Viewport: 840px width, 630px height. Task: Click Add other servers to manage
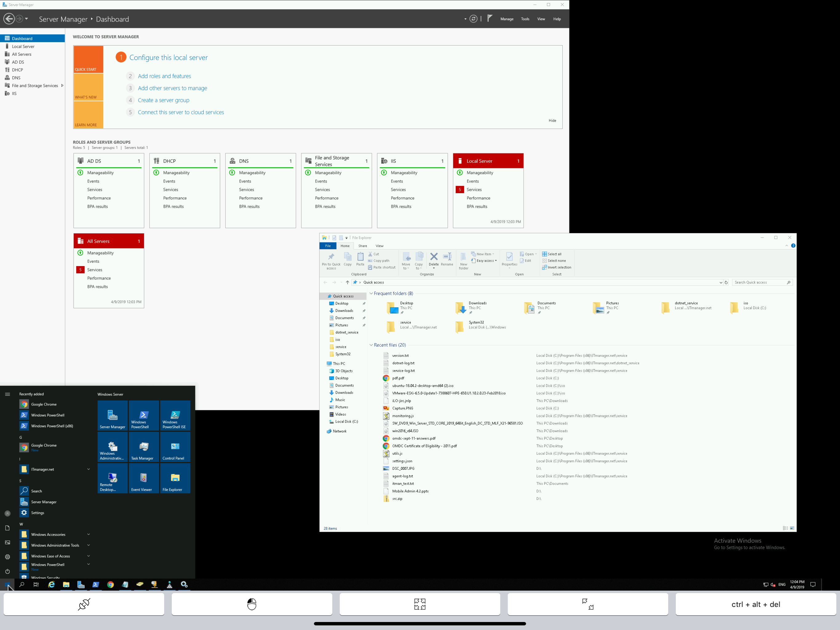point(172,88)
